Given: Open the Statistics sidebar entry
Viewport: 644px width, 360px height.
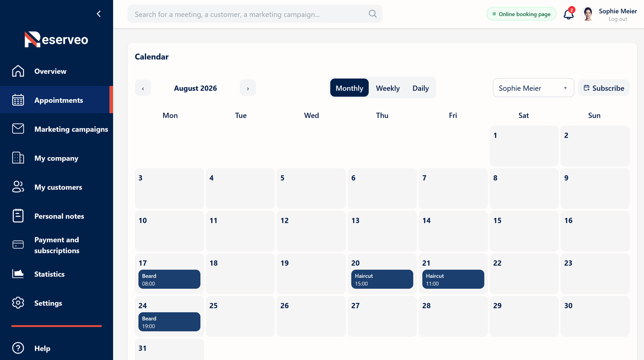Looking at the screenshot, I should pos(56,274).
